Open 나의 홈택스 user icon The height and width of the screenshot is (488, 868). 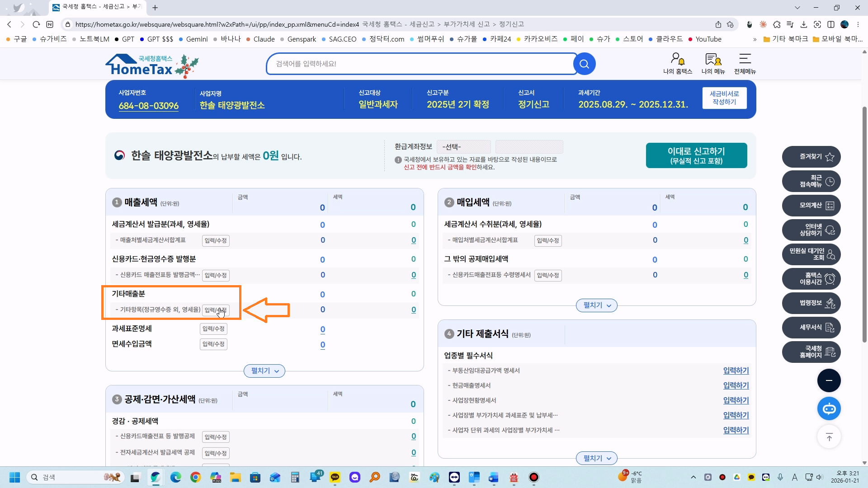[x=677, y=63]
